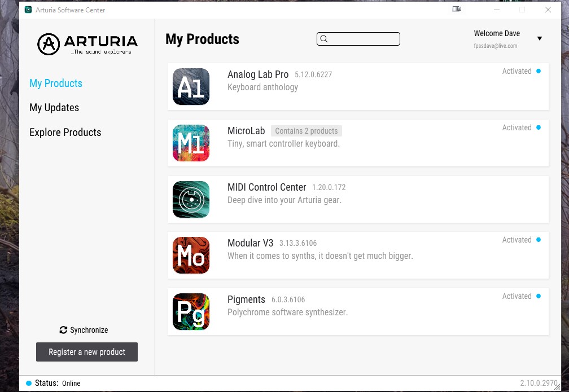Click version number 5.12.0.6227
Screen dimensions: 569x392
click(313, 74)
